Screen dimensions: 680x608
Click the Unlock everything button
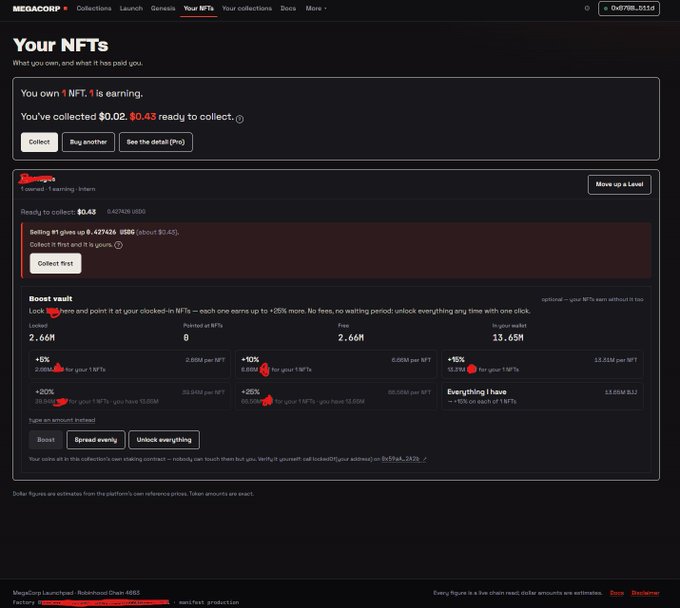tap(164, 440)
